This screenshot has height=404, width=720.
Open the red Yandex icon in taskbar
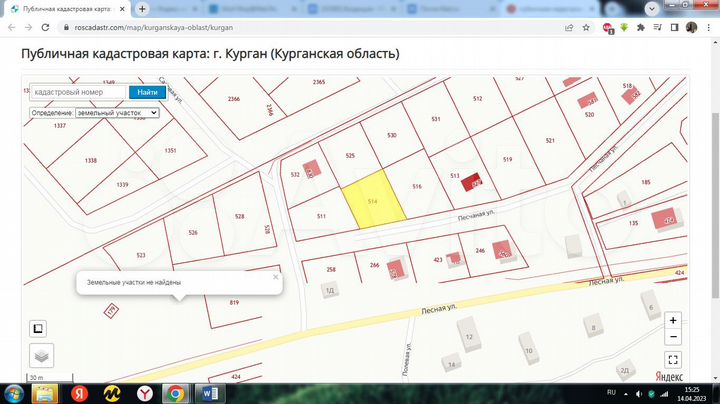click(x=79, y=393)
